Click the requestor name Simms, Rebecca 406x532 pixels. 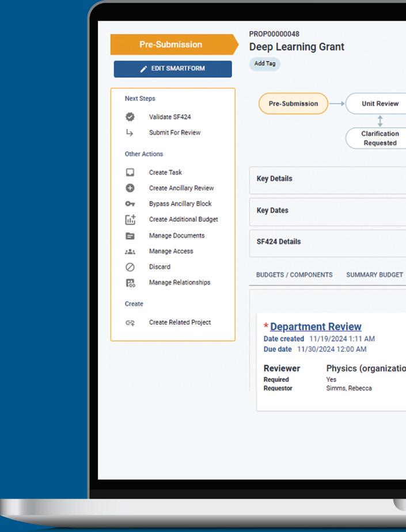coord(349,388)
